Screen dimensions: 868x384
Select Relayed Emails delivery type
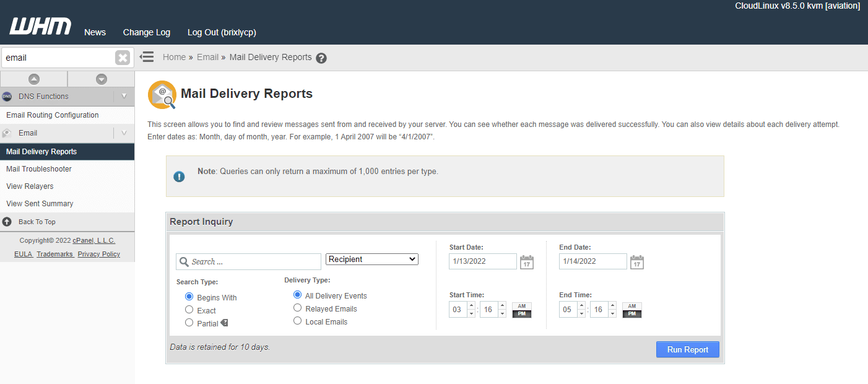(297, 308)
